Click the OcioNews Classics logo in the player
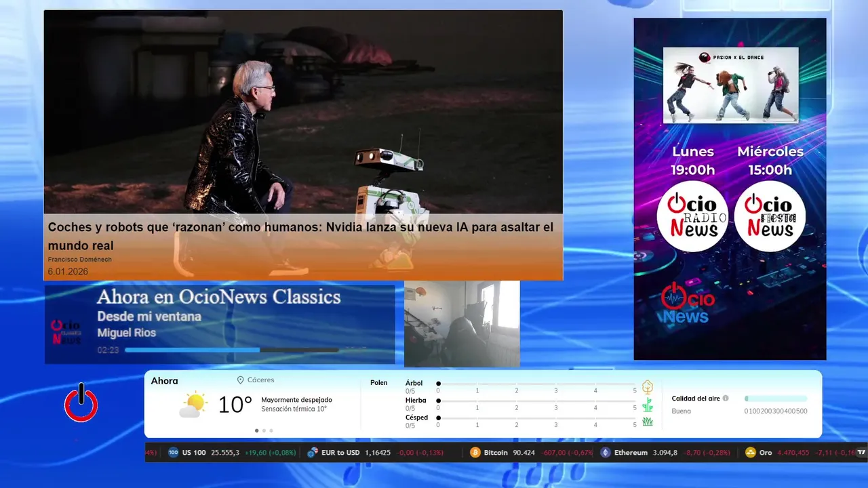Screen dimensions: 868x488 66,332
